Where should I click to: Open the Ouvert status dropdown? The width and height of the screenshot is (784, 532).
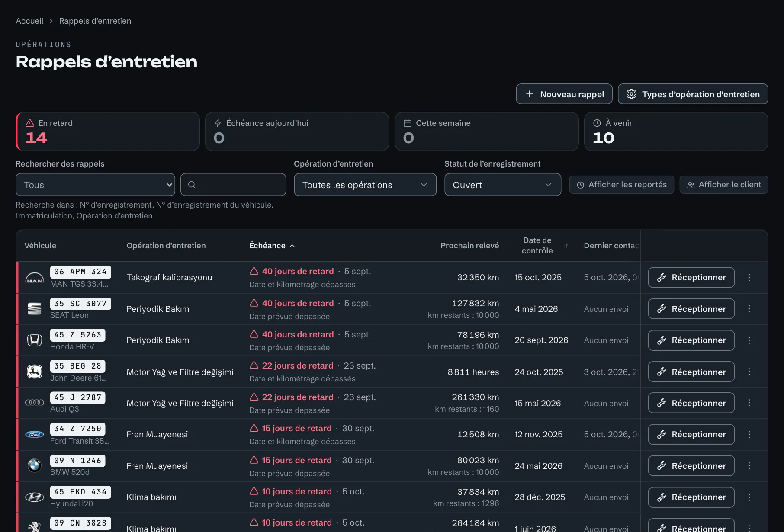pos(503,185)
